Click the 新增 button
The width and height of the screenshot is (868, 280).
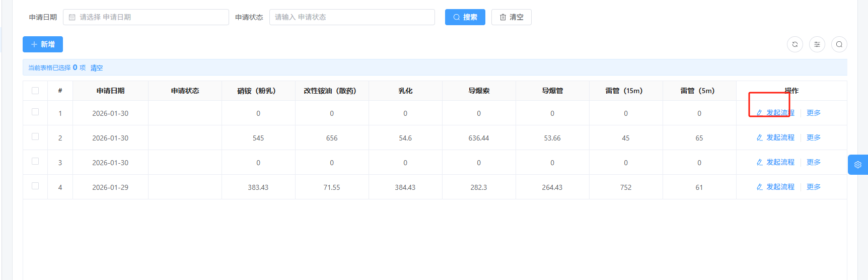[x=43, y=44]
